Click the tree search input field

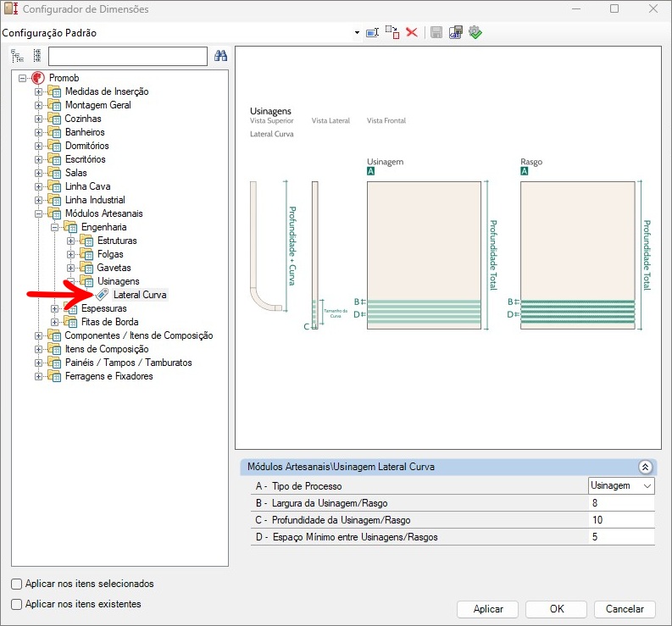(128, 56)
